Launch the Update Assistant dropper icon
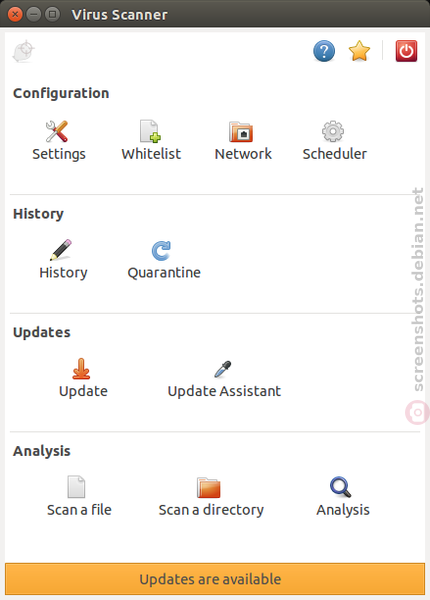 coord(223,369)
